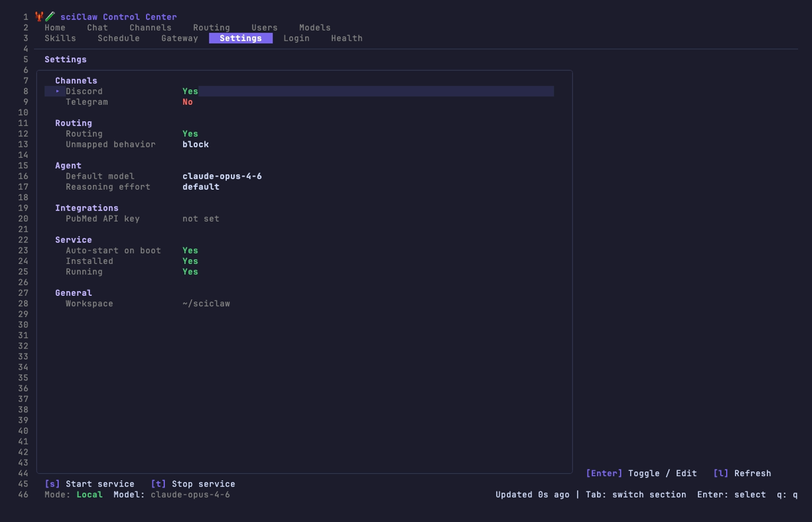Image resolution: width=812 pixels, height=522 pixels.
Task: Click the lobster icon in the title bar
Action: [x=38, y=16]
